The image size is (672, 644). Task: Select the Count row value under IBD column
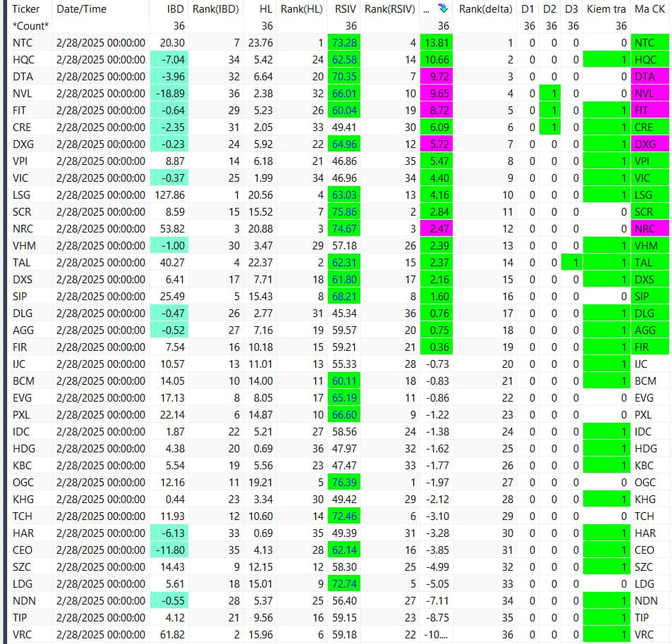pyautogui.click(x=179, y=25)
